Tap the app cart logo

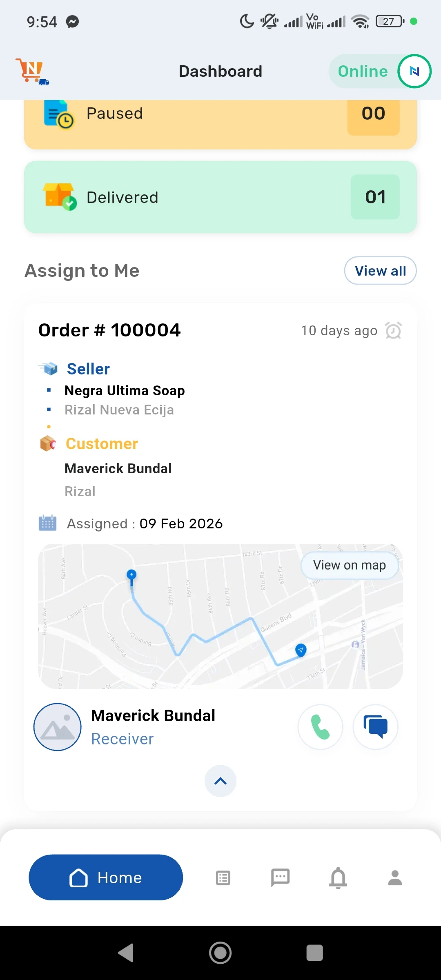click(32, 71)
